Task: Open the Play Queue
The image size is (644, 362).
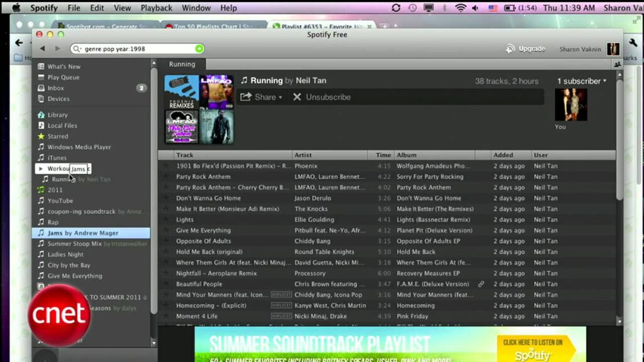Action: click(64, 77)
